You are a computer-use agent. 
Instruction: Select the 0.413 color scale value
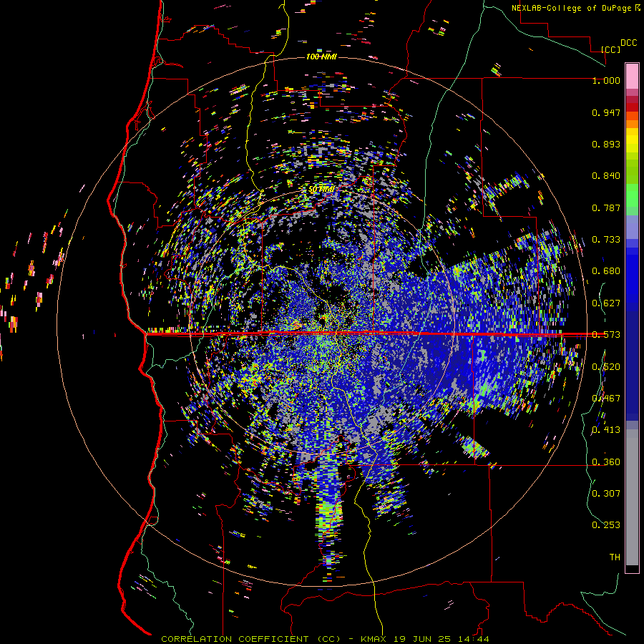click(606, 430)
